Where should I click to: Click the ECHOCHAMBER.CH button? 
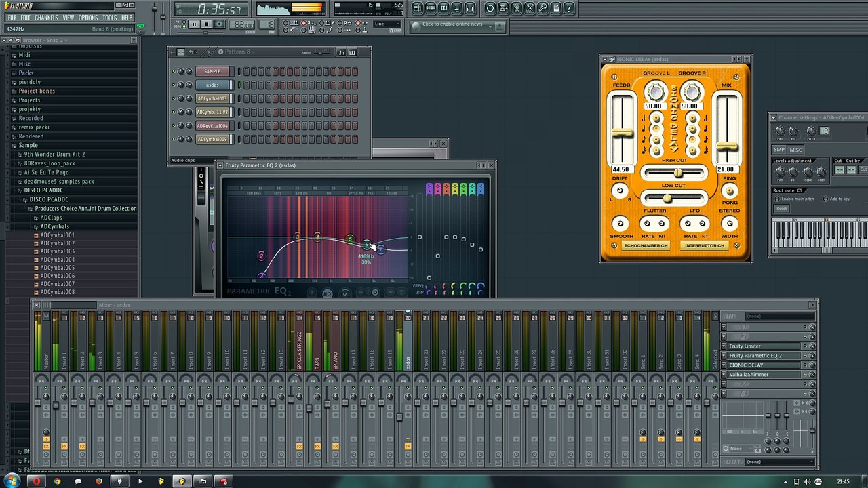(x=646, y=245)
